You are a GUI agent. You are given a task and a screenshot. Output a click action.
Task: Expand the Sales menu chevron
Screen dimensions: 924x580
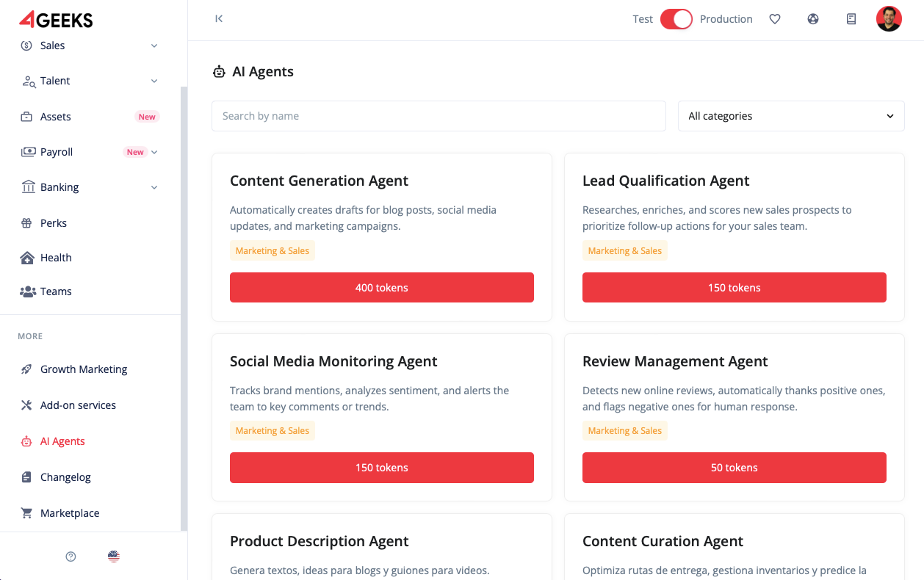pos(154,46)
